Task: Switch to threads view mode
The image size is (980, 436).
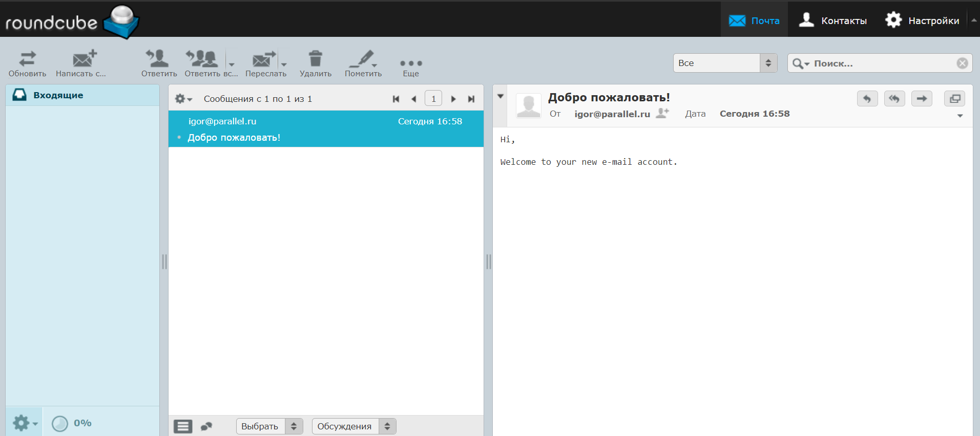Action: pos(206,426)
